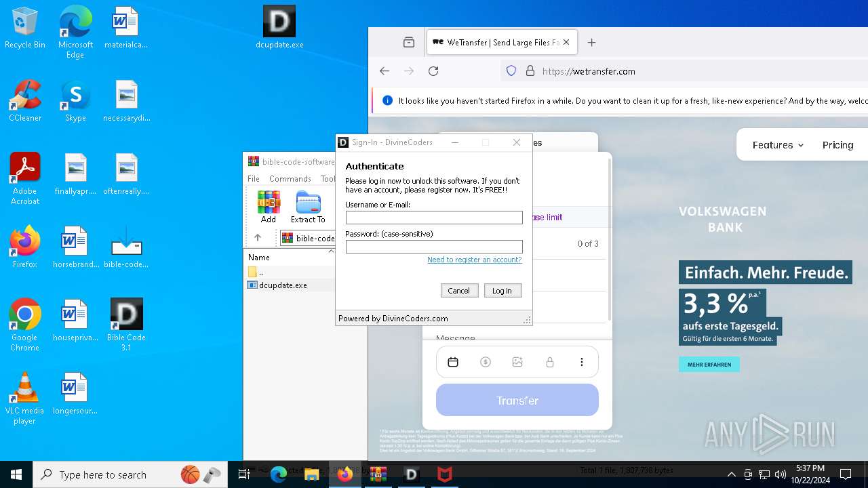The width and height of the screenshot is (868, 488).
Task: Click Log in button
Action: (x=502, y=291)
